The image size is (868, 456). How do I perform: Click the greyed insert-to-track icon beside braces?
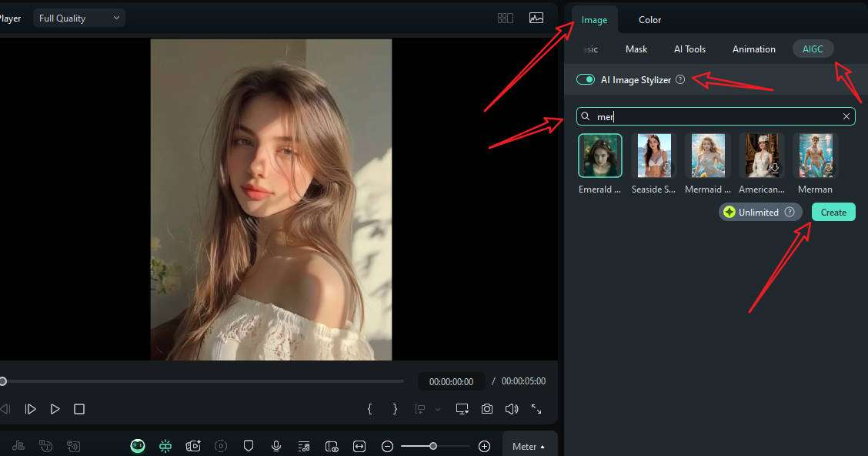pyautogui.click(x=420, y=409)
